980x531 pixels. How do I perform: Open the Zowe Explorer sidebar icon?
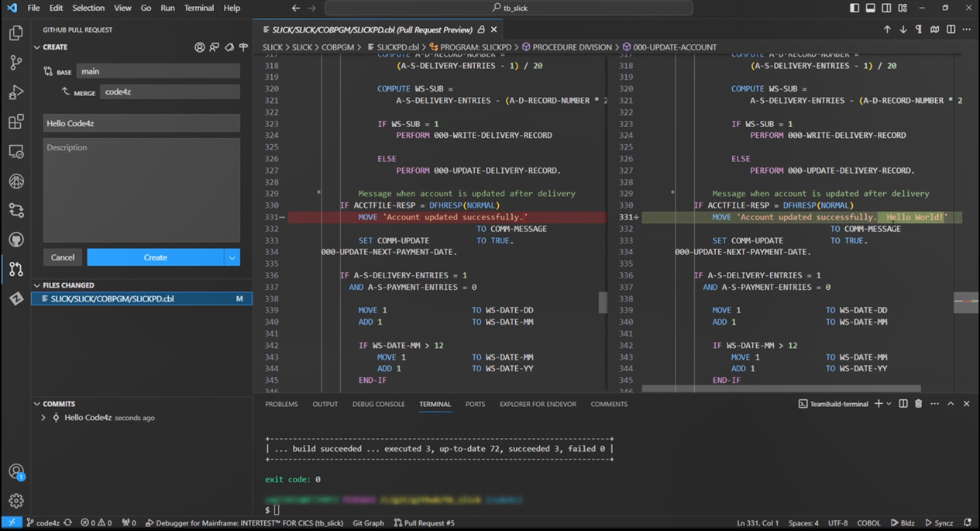pyautogui.click(x=15, y=298)
